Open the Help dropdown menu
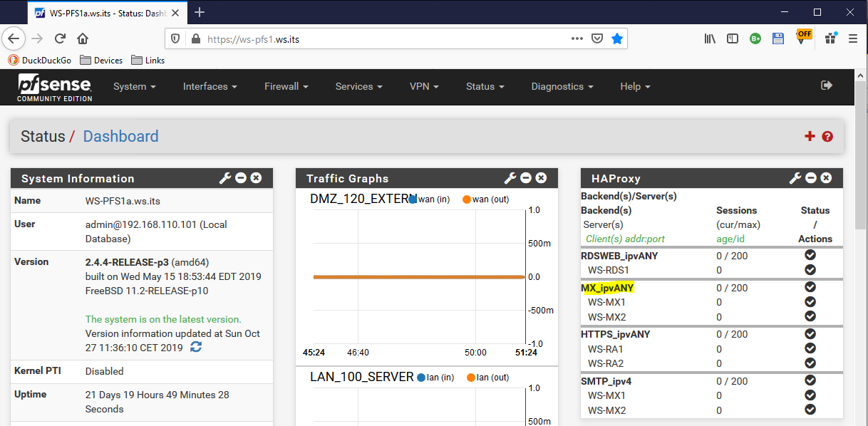Screen dimensions: 868x426 point(636,86)
